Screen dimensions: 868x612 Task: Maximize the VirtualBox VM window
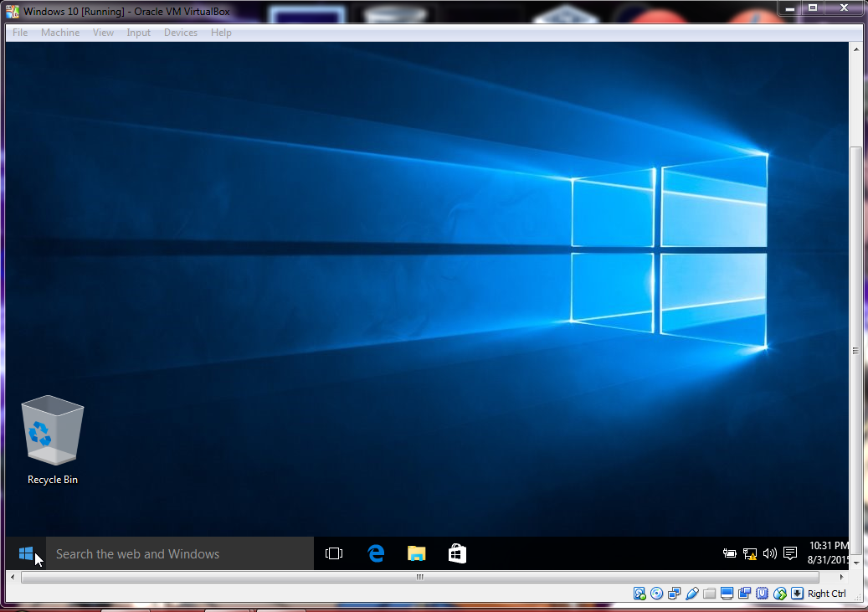[x=813, y=8]
